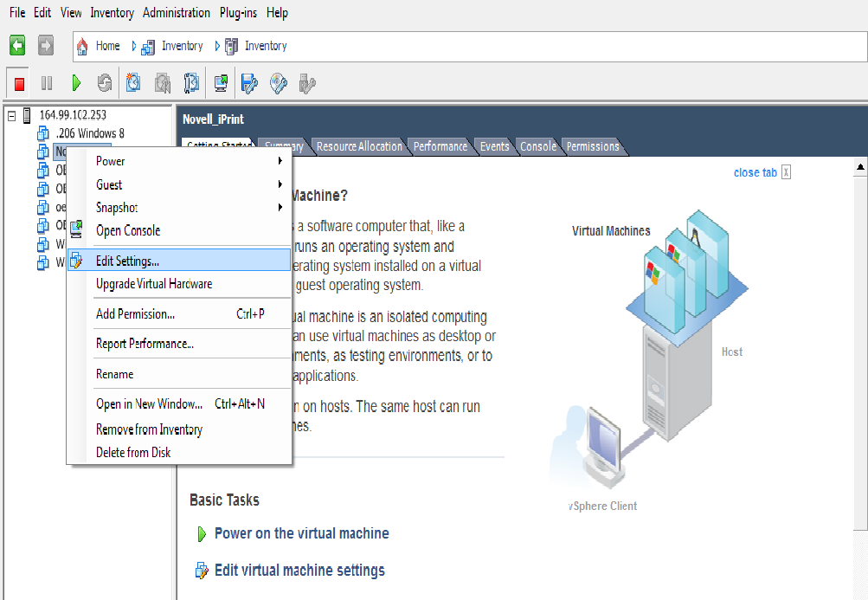Image resolution: width=868 pixels, height=600 pixels.
Task: Open the Inventory menu in the menu bar
Action: coord(112,12)
